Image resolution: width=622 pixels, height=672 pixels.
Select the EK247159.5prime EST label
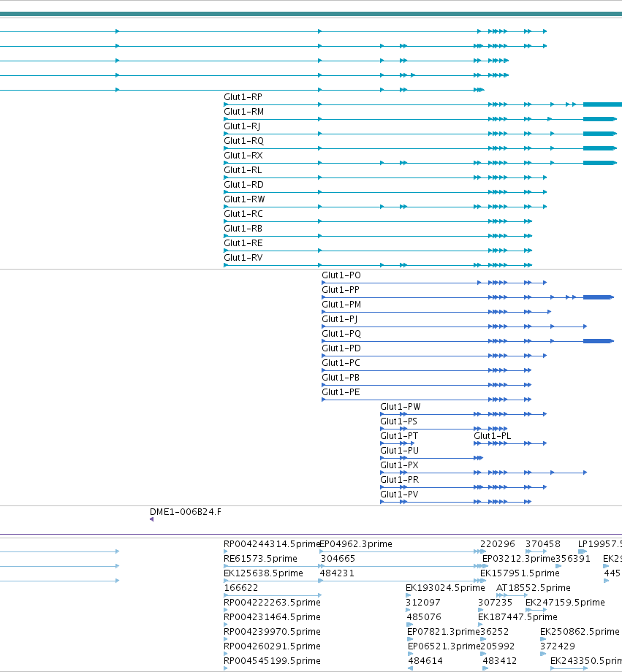pyautogui.click(x=566, y=602)
